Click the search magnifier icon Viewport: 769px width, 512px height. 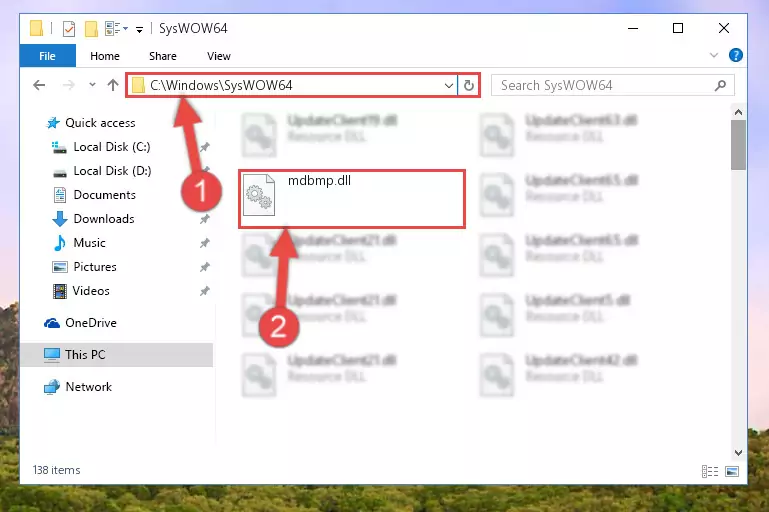[x=720, y=86]
